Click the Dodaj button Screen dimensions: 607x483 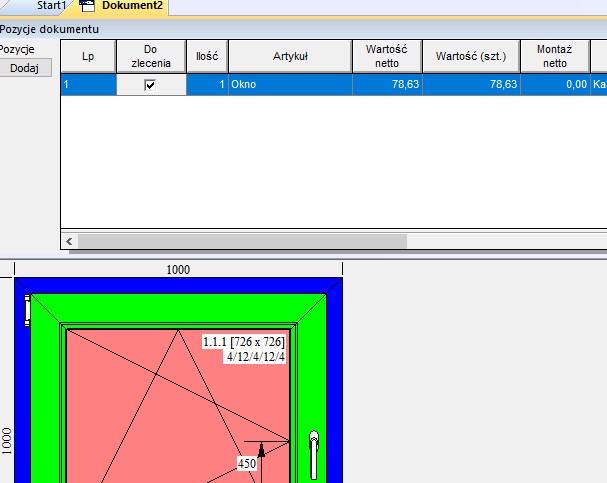(x=25, y=68)
